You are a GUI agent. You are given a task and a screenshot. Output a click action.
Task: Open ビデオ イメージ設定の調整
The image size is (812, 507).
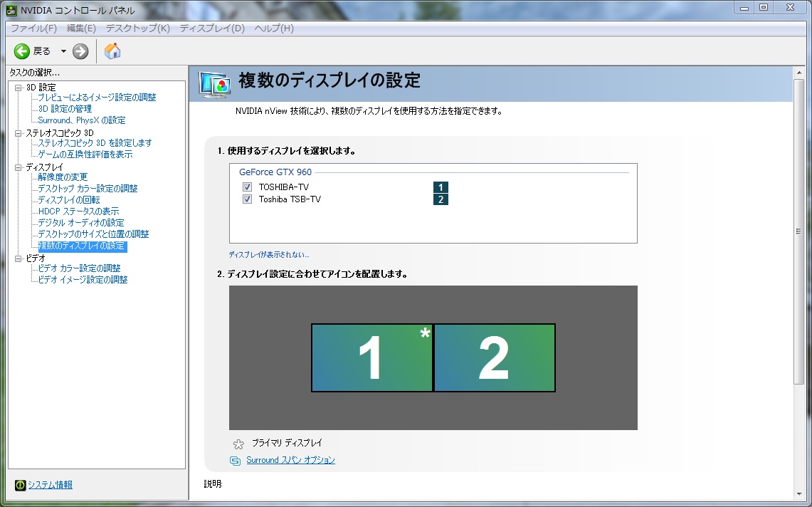pyautogui.click(x=83, y=280)
